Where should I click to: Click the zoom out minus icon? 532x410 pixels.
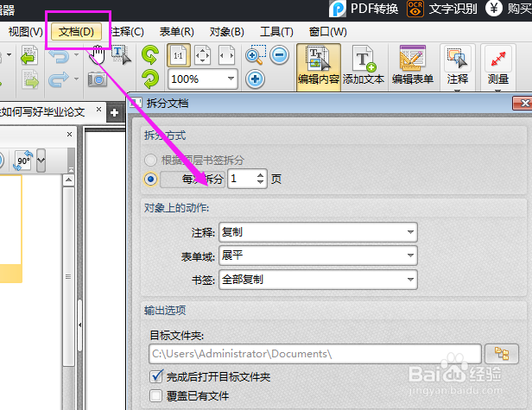[x=280, y=55]
